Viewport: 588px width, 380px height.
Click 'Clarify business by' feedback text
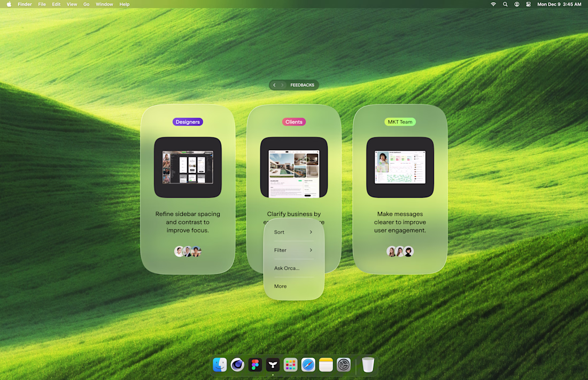coord(294,214)
